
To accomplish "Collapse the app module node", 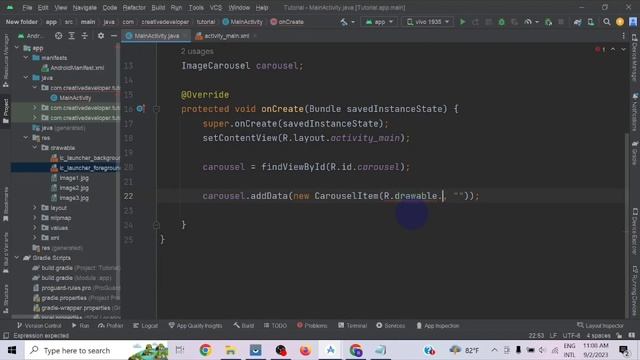I will pos(17,48).
